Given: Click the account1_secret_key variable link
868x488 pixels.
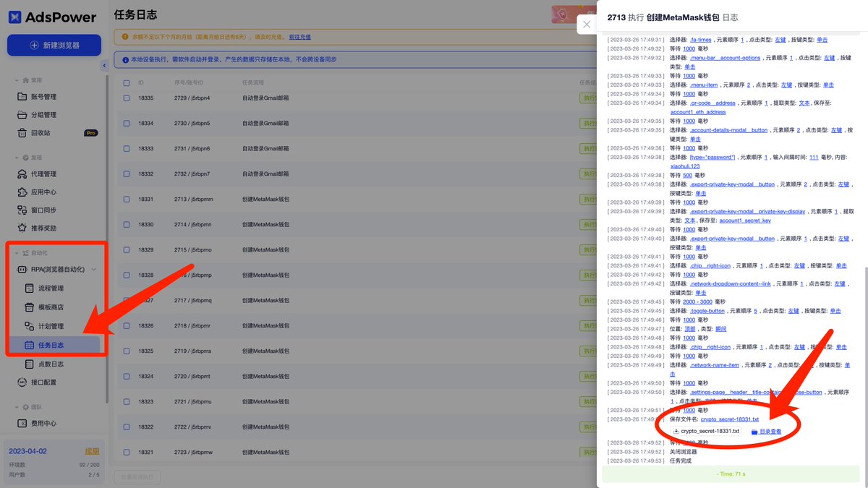Looking at the screenshot, I should click(745, 221).
